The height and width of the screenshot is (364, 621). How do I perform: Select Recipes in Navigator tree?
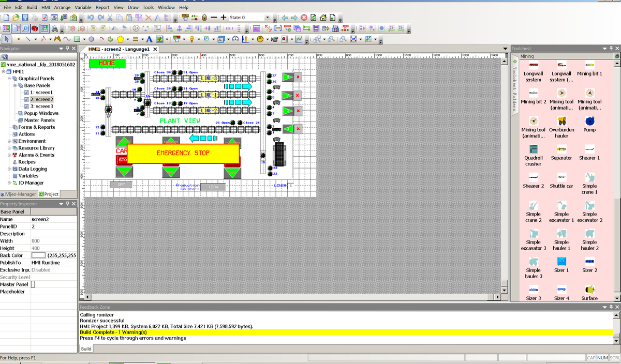(27, 162)
